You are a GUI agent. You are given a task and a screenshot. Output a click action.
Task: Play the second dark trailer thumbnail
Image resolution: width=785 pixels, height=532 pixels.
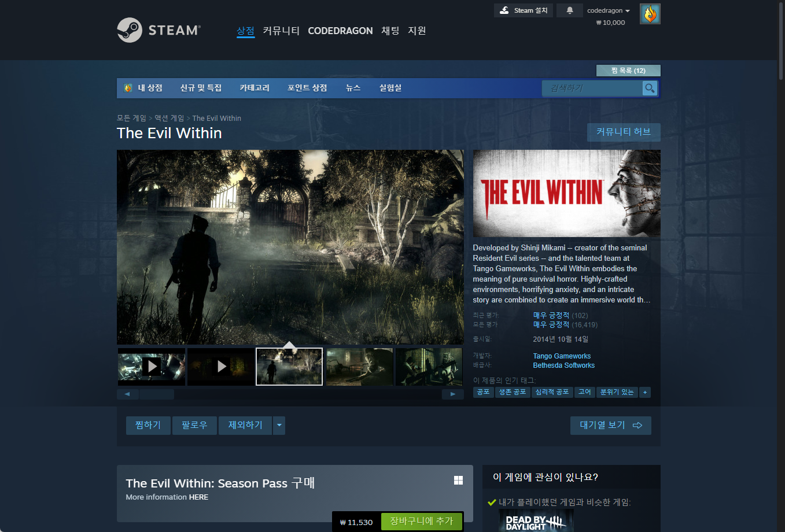(220, 367)
